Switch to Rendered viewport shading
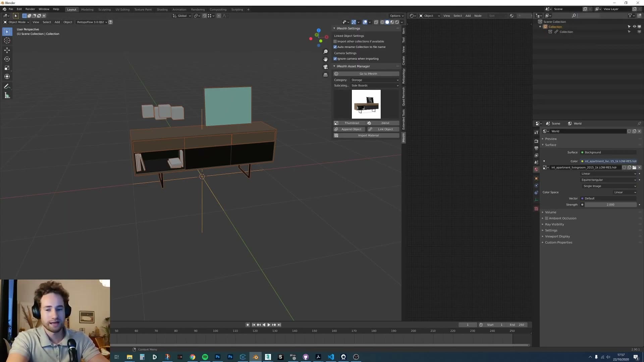The height and width of the screenshot is (362, 644). [x=397, y=22]
